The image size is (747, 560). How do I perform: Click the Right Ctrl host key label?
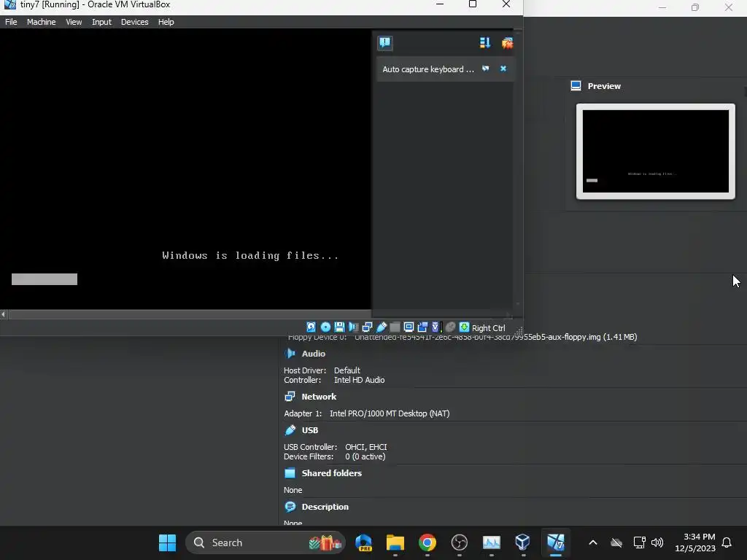tap(488, 328)
